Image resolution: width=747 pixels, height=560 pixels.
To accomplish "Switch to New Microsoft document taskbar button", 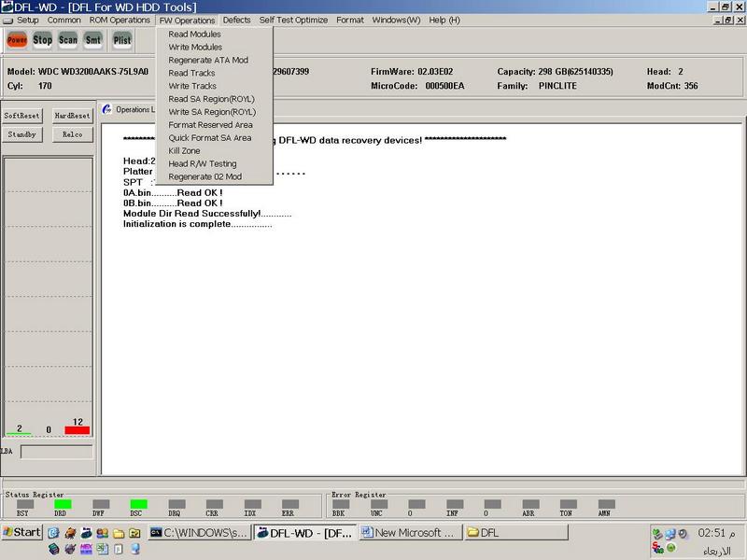I will tap(410, 533).
